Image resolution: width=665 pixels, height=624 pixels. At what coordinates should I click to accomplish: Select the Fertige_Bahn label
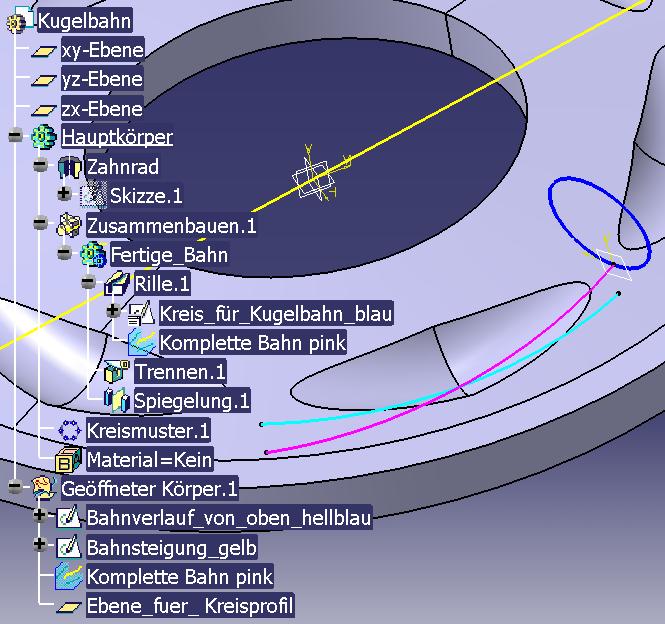pyautogui.click(x=169, y=255)
